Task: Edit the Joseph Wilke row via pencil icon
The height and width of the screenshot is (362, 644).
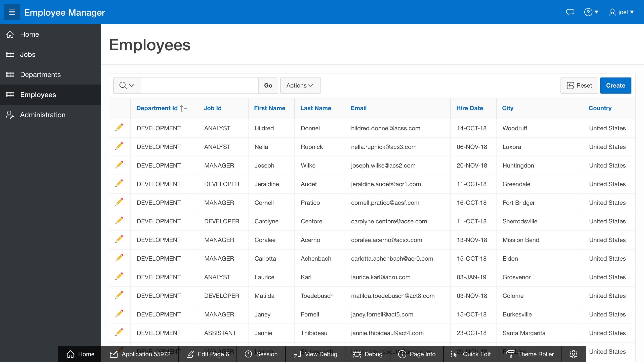Action: [119, 165]
